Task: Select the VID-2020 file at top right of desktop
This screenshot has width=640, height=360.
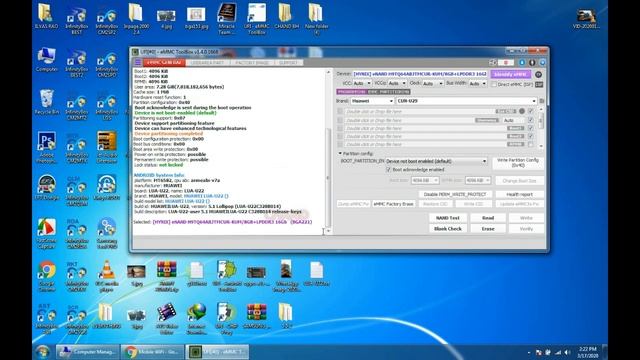Action: pos(586,19)
